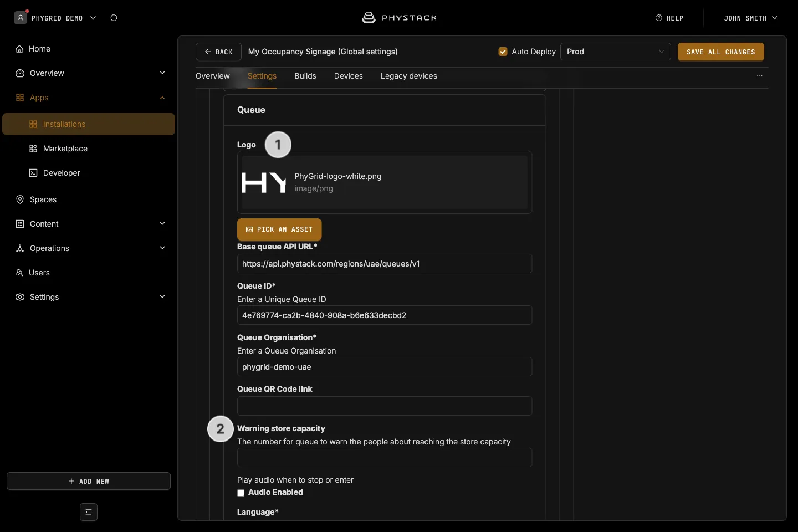
Task: Click the Settings gear icon in sidebar
Action: 20,297
